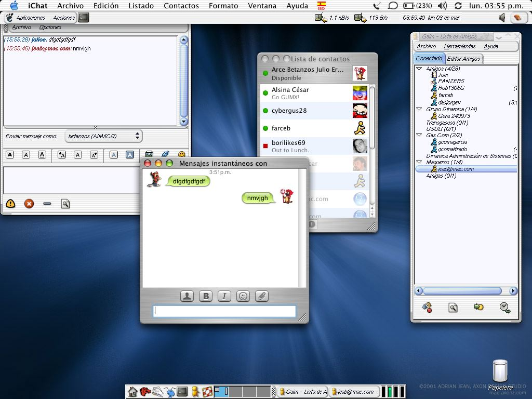This screenshot has height=399, width=532.
Task: Click the terminal icon in the bottom panel
Action: click(182, 392)
